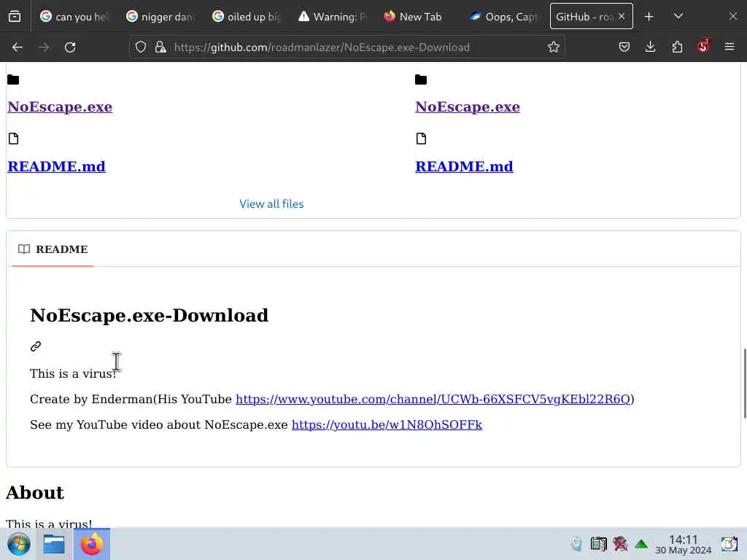747x560 pixels.
Task: Open NoEscape.exe folder link in left column
Action: tap(60, 106)
